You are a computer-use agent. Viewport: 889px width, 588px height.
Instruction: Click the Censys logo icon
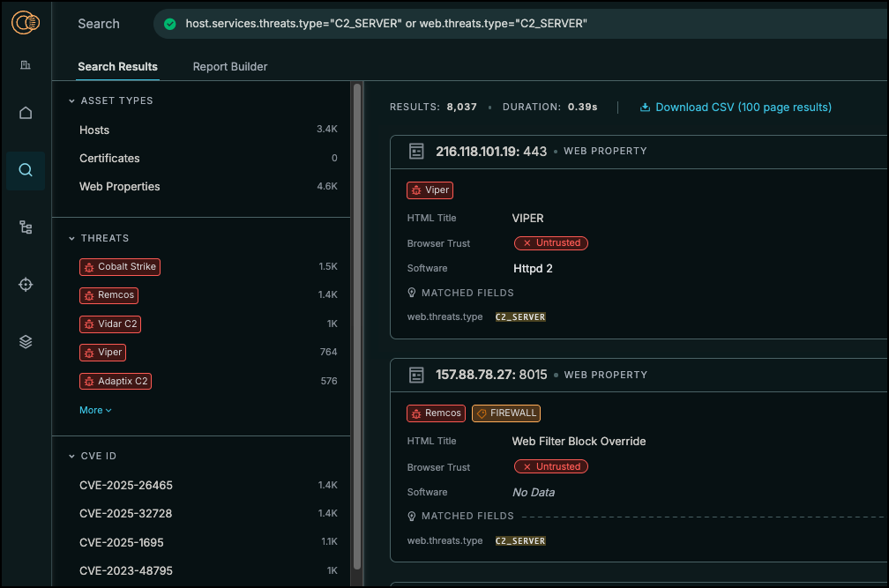[x=26, y=24]
